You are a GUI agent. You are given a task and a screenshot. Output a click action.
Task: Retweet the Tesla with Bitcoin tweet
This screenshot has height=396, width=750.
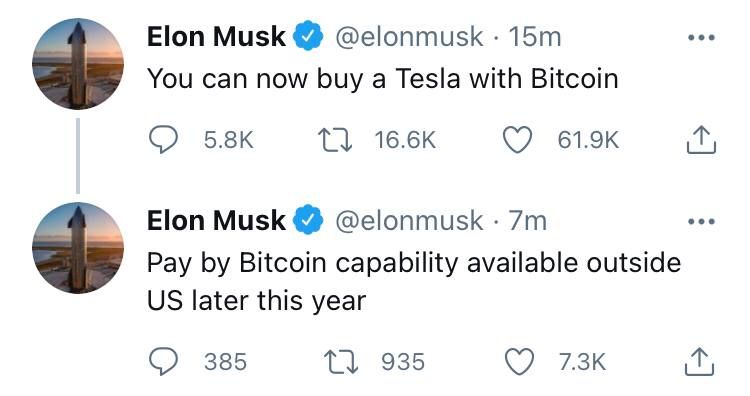click(335, 140)
